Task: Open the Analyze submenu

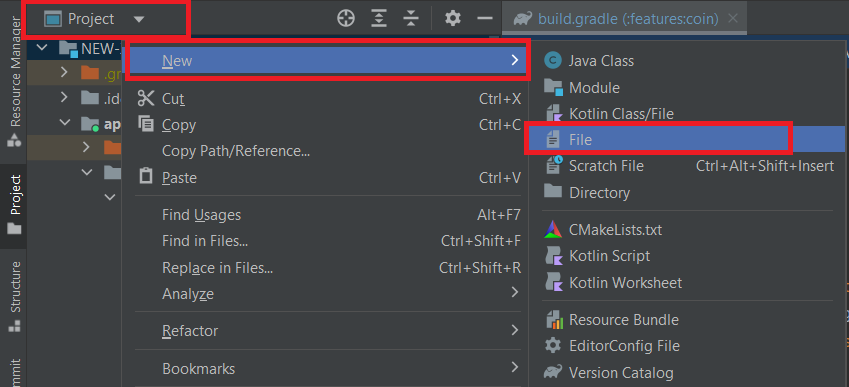Action: click(x=329, y=294)
